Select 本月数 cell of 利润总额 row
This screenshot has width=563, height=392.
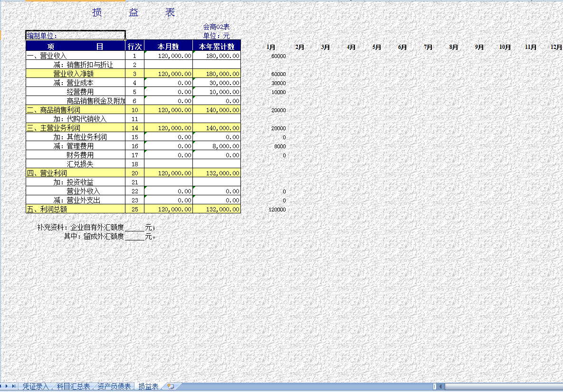pos(168,209)
